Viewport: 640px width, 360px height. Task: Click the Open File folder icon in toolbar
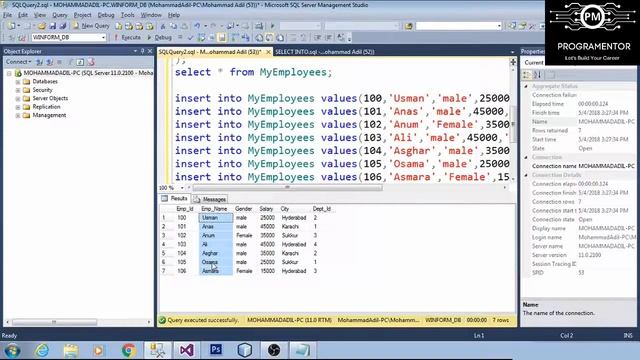coord(42,26)
